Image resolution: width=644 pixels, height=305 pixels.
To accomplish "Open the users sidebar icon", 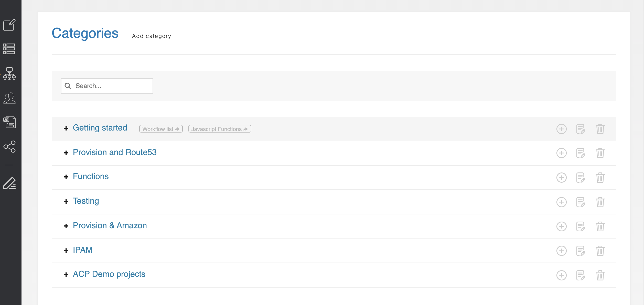I will click(x=9, y=98).
